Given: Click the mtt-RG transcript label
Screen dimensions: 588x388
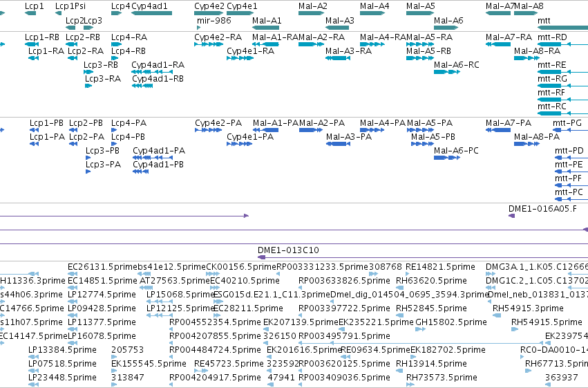Looking at the screenshot, I should (552, 79).
